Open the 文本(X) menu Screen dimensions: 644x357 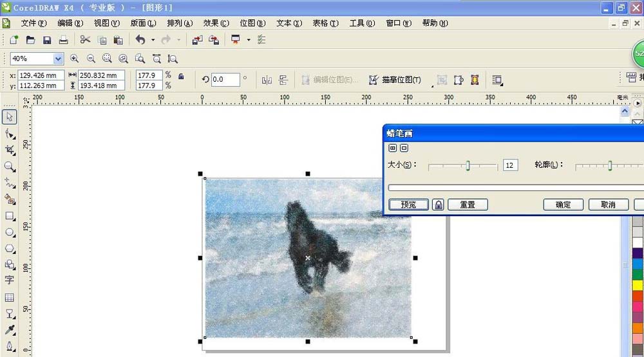click(x=289, y=23)
